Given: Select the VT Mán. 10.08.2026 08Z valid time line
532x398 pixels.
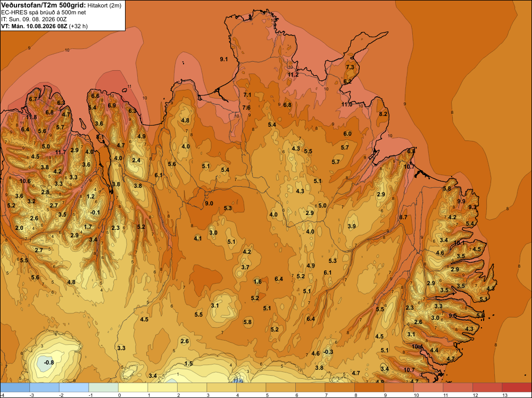Looking at the screenshot, I should [44, 26].
